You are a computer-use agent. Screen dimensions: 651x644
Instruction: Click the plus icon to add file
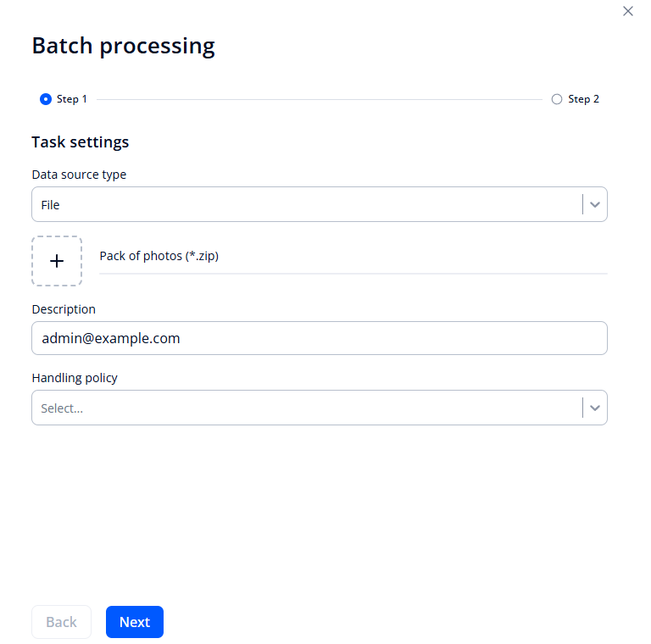(57, 261)
